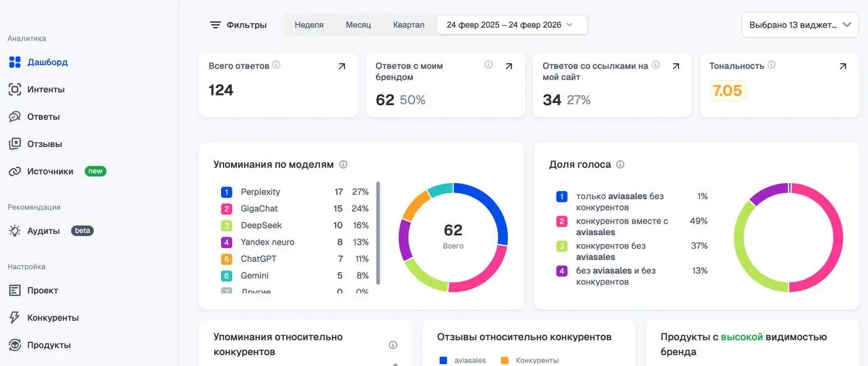
Task: Open Ответов со ссылками card arrow
Action: [675, 66]
